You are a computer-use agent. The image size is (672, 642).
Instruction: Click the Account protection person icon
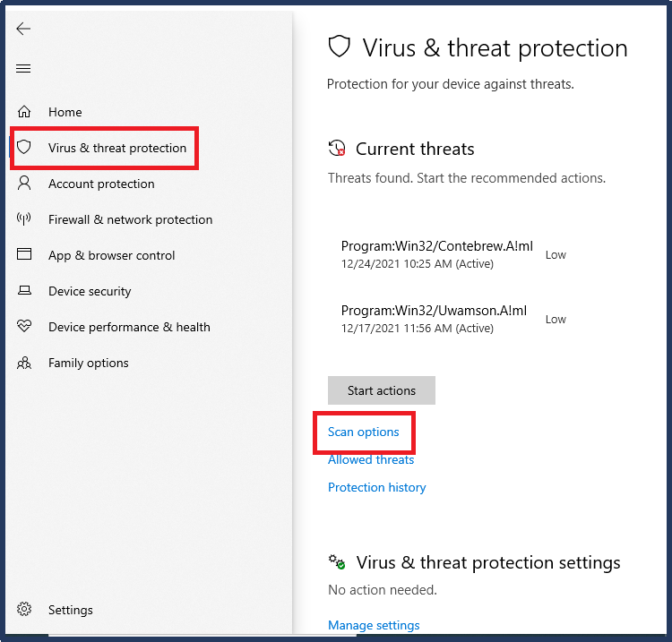coord(24,184)
